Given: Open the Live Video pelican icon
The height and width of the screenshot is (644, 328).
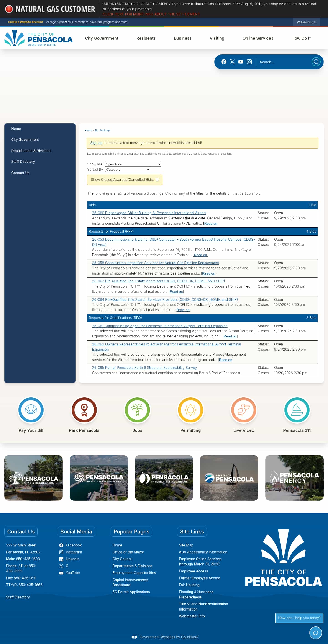Looking at the screenshot, I should pos(244,410).
